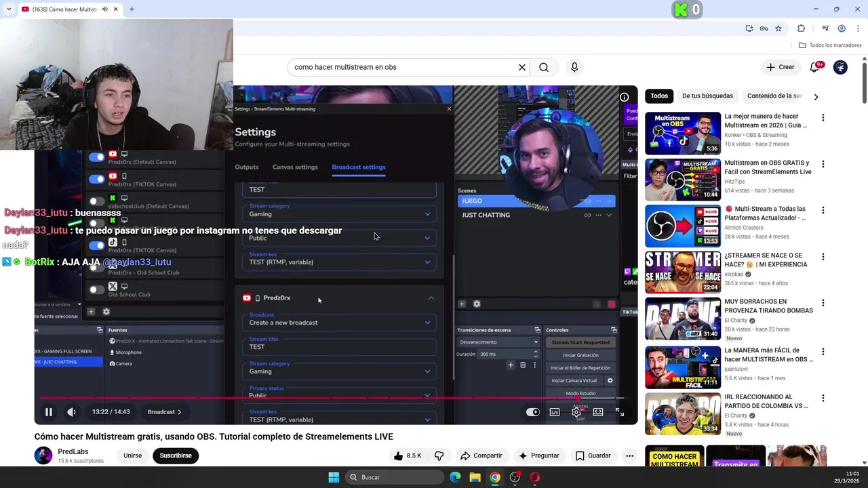This screenshot has height=488, width=868.
Task: Toggle the autoplay switch in the player
Action: point(533,412)
